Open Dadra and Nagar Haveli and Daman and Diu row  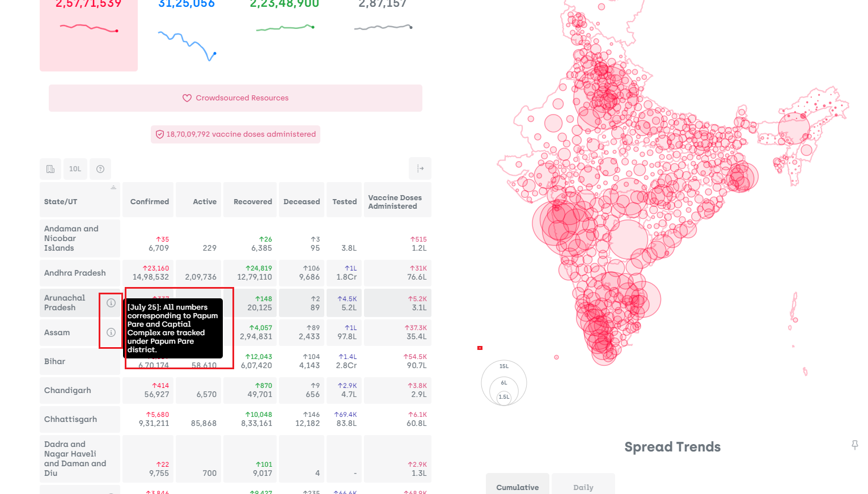235,459
